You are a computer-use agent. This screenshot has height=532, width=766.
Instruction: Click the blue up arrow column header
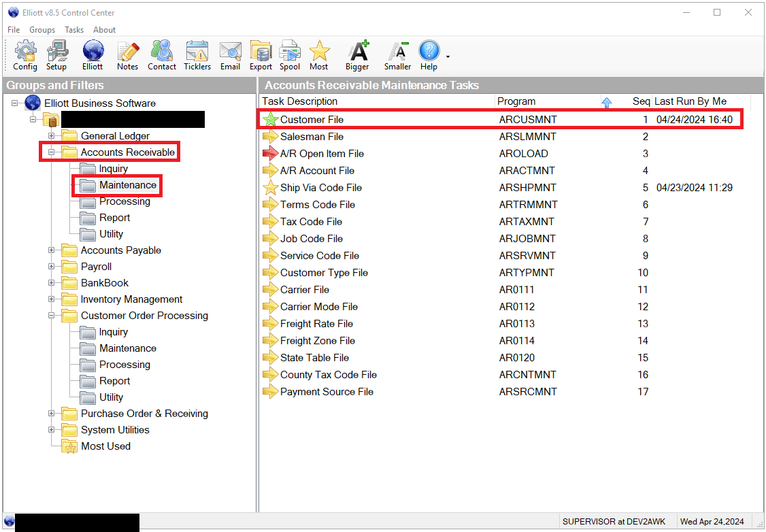click(x=607, y=102)
